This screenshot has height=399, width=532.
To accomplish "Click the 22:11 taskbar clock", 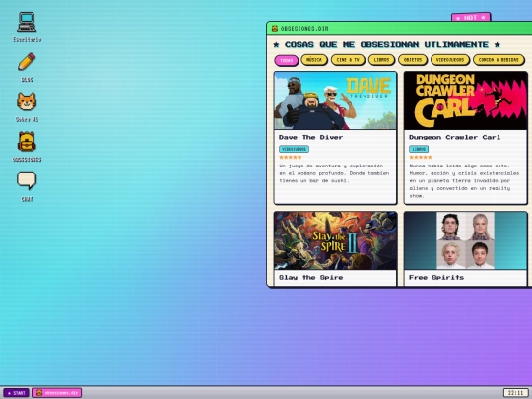I will (515, 393).
